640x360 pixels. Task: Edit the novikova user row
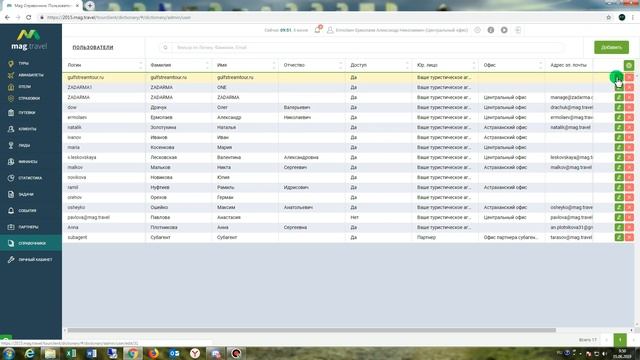(619, 177)
